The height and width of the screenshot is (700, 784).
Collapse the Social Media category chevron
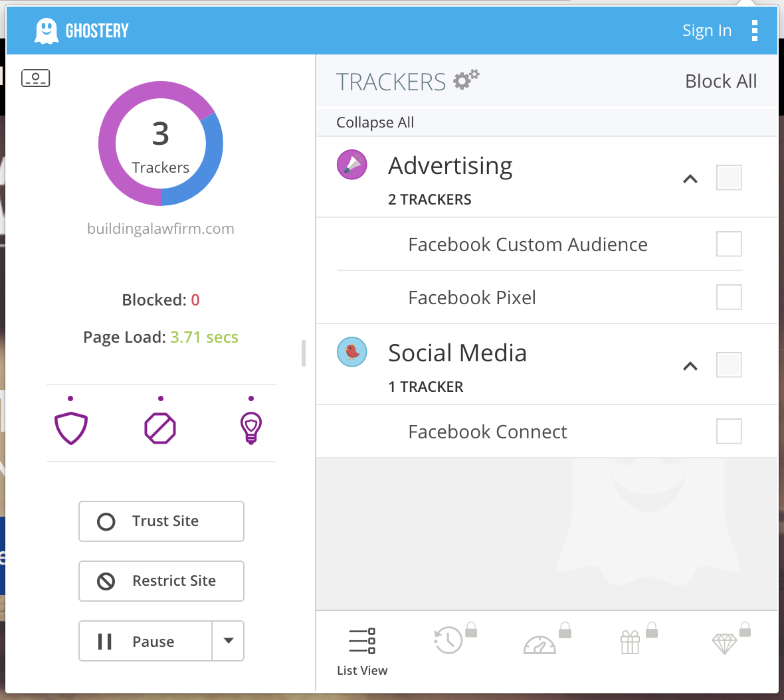click(690, 366)
